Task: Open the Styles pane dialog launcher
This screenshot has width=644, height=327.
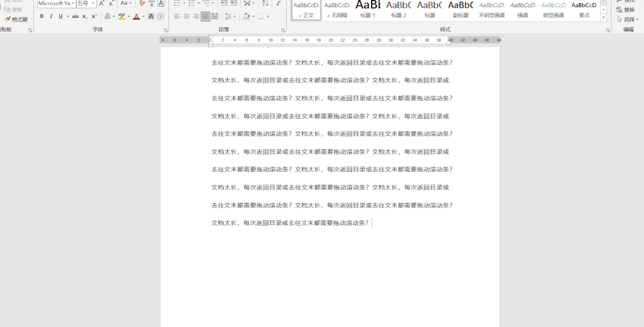Action: 608,30
